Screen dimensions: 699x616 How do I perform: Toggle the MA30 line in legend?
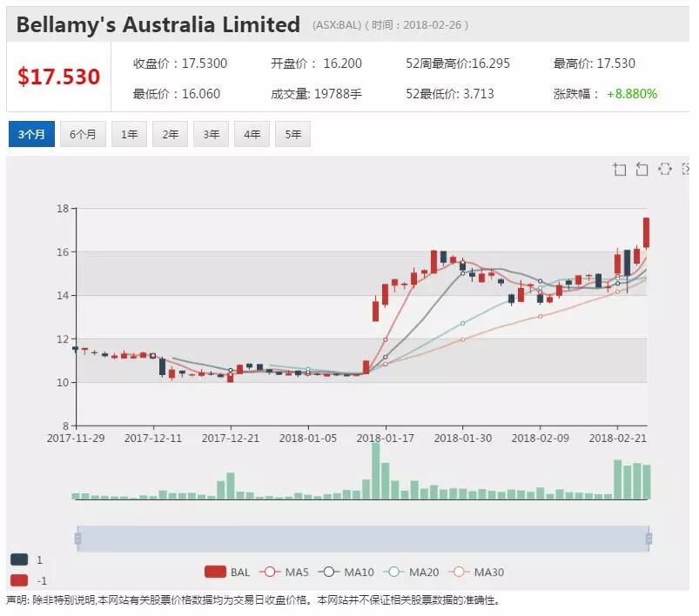coord(476,572)
